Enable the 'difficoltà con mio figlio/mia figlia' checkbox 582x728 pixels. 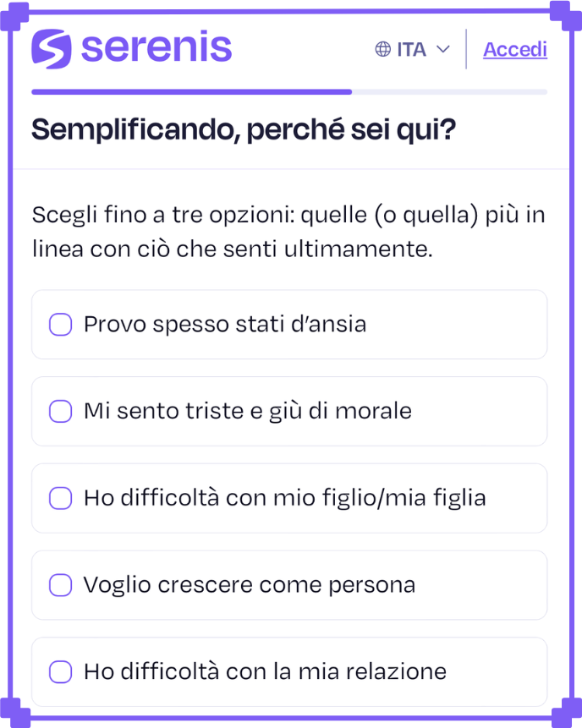(x=60, y=498)
